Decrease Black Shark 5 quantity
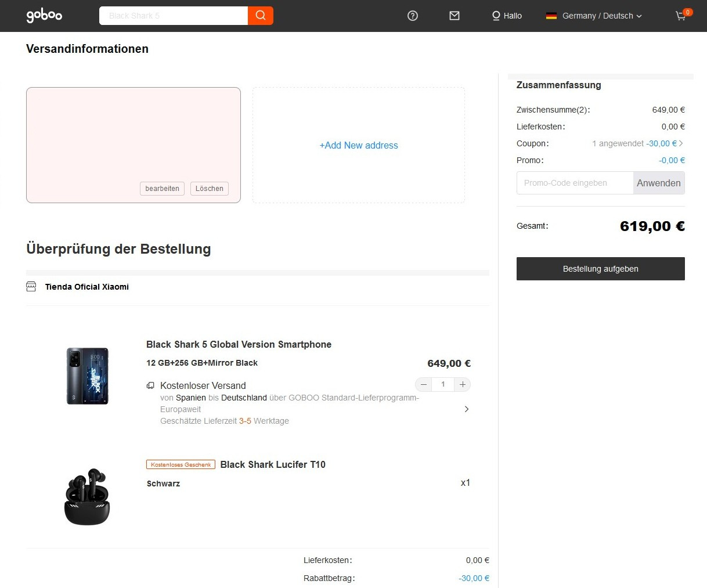 [424, 384]
